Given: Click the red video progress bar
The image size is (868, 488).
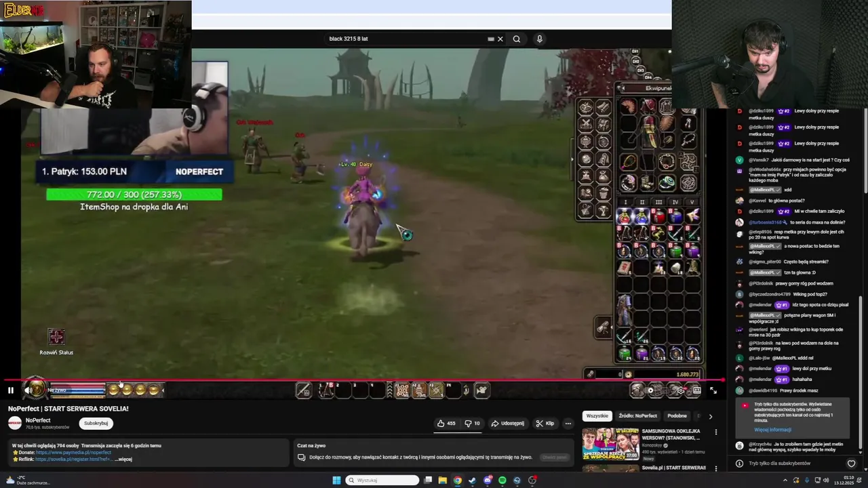Looking at the screenshot, I should pyautogui.click(x=363, y=380).
